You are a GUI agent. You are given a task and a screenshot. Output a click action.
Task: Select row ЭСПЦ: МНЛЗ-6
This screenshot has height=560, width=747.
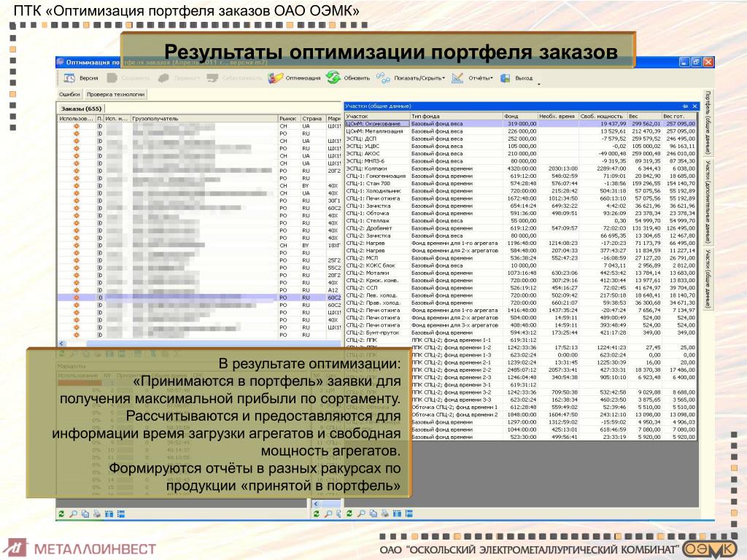(520, 161)
